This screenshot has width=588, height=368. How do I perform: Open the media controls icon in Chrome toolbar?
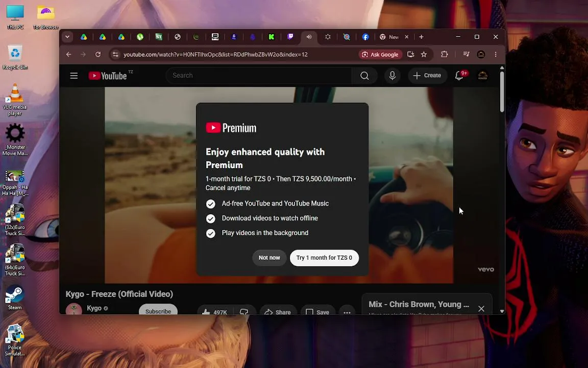(x=466, y=55)
